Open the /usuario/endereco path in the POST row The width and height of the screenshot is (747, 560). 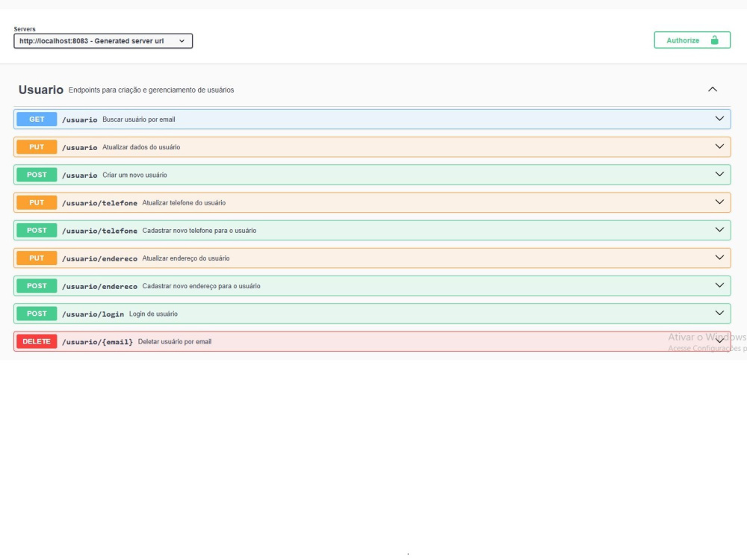(x=99, y=286)
